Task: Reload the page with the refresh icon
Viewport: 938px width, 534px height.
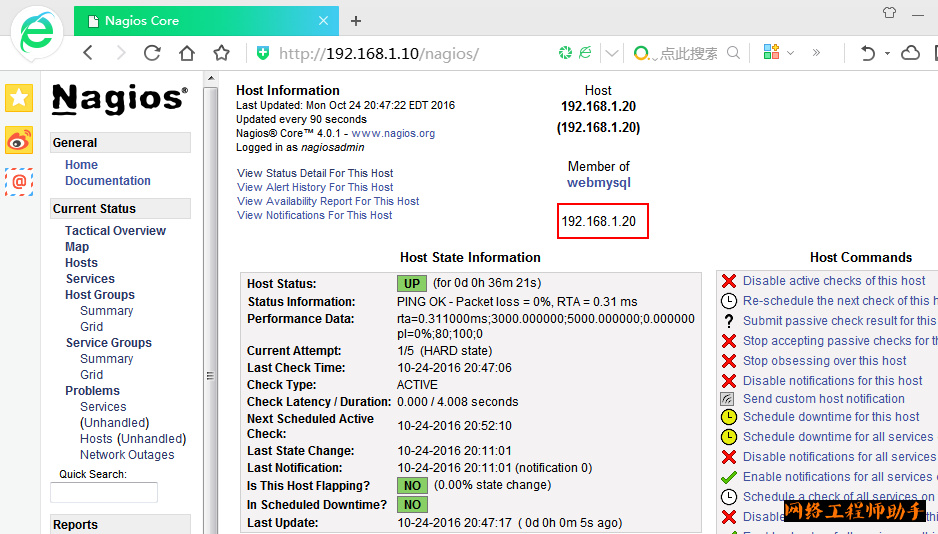Action: point(153,53)
